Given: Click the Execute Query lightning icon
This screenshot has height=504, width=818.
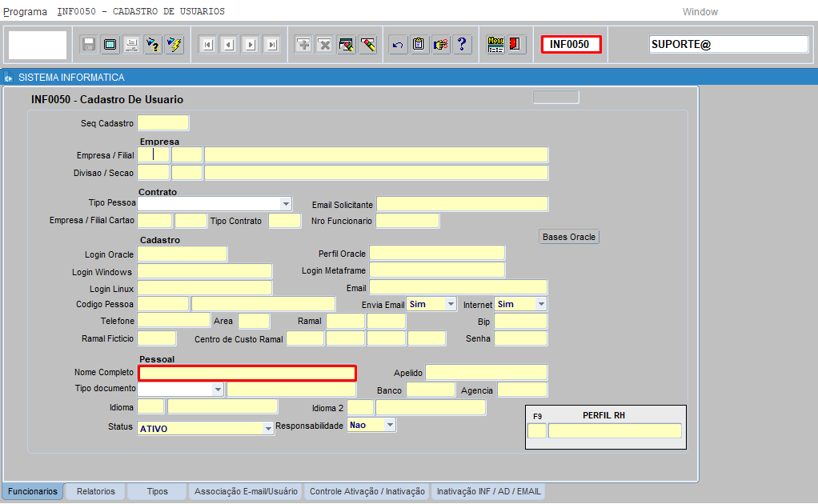Looking at the screenshot, I should click(x=174, y=44).
